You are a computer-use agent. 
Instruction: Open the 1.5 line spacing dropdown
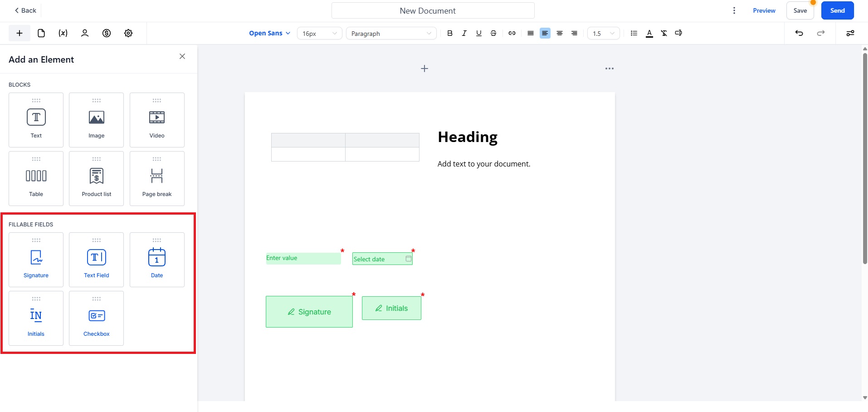point(604,33)
